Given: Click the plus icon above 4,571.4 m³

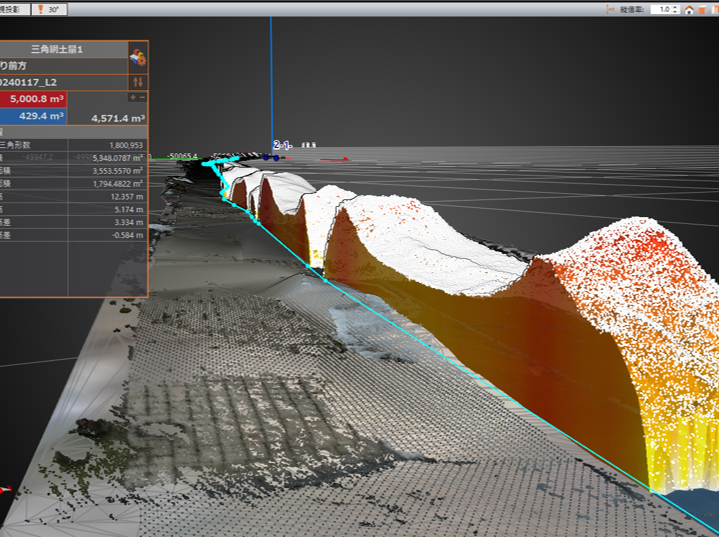Looking at the screenshot, I should (x=132, y=97).
